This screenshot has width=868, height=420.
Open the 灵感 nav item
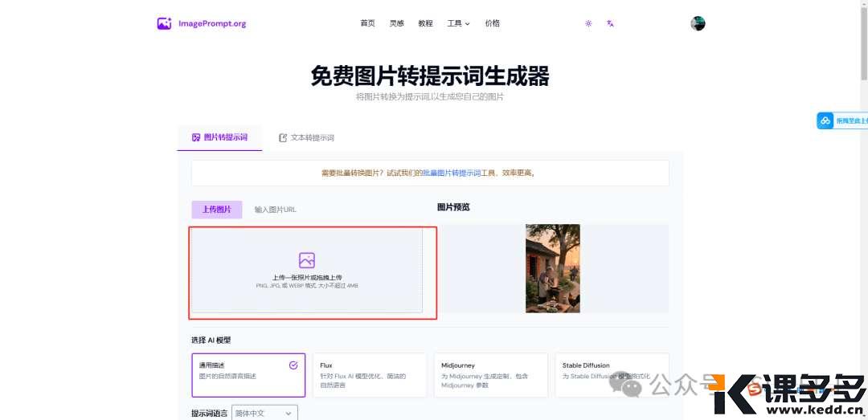396,23
